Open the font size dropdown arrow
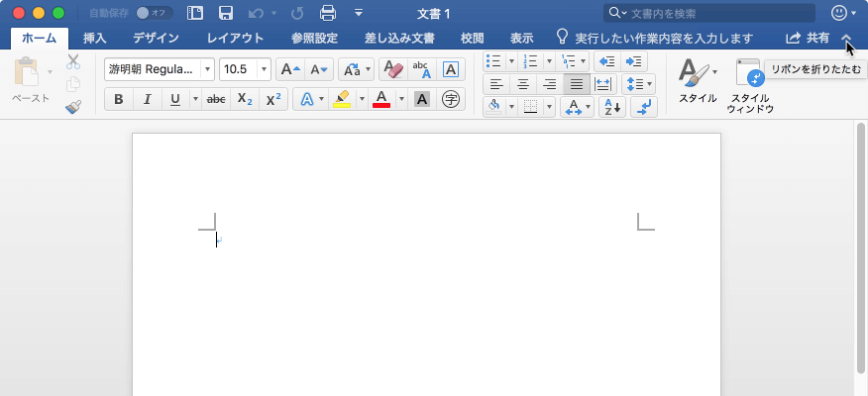 click(x=264, y=69)
